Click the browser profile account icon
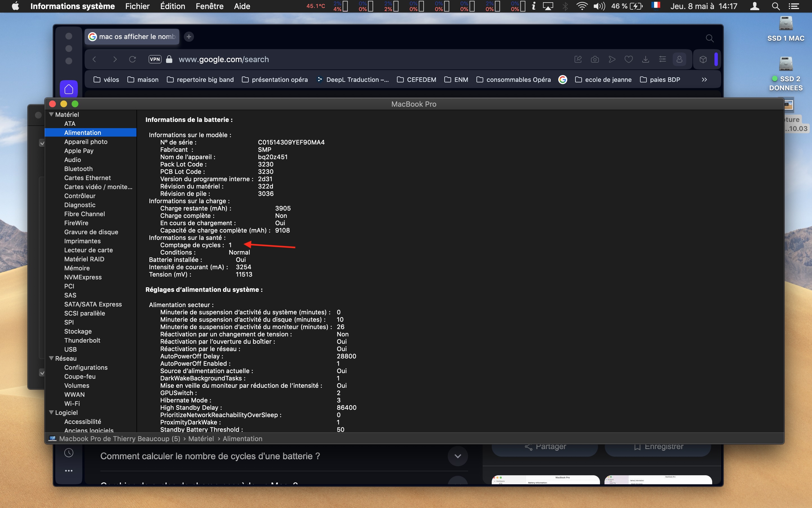Image resolution: width=812 pixels, height=508 pixels. pyautogui.click(x=679, y=60)
